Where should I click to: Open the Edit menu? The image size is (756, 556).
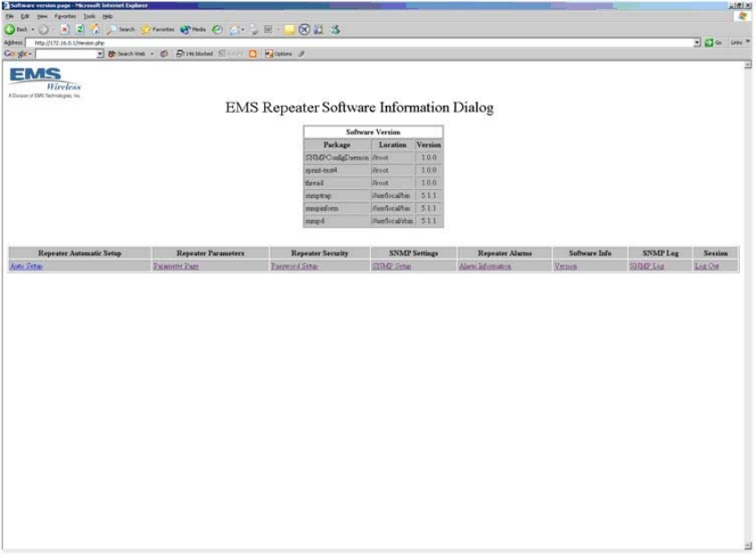tap(25, 16)
